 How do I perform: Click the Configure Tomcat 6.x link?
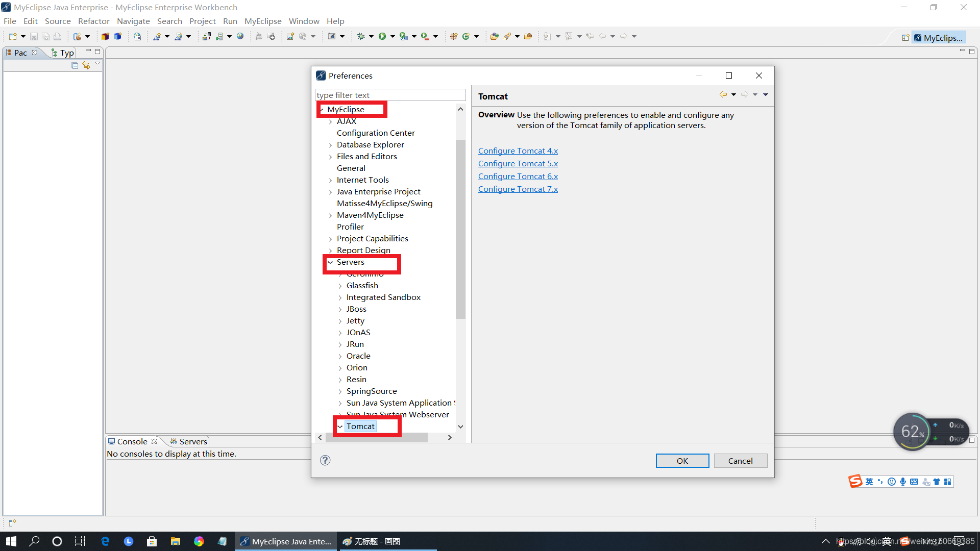click(518, 176)
